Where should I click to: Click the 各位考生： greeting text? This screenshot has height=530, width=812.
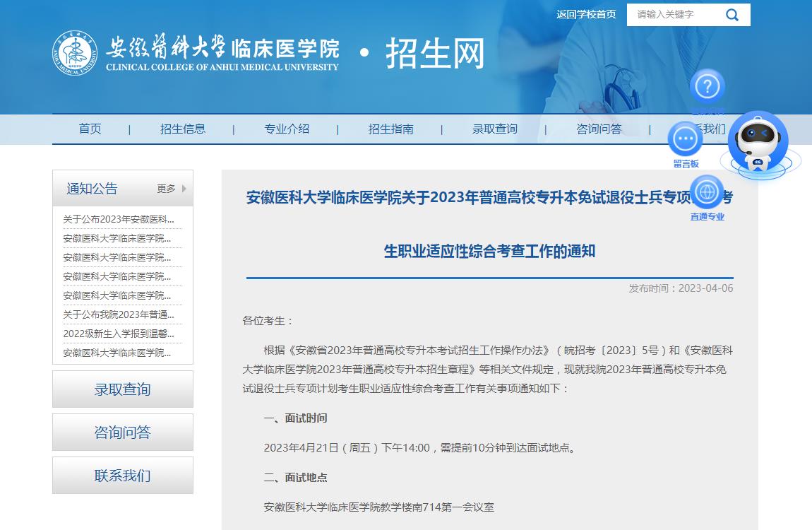coord(268,321)
